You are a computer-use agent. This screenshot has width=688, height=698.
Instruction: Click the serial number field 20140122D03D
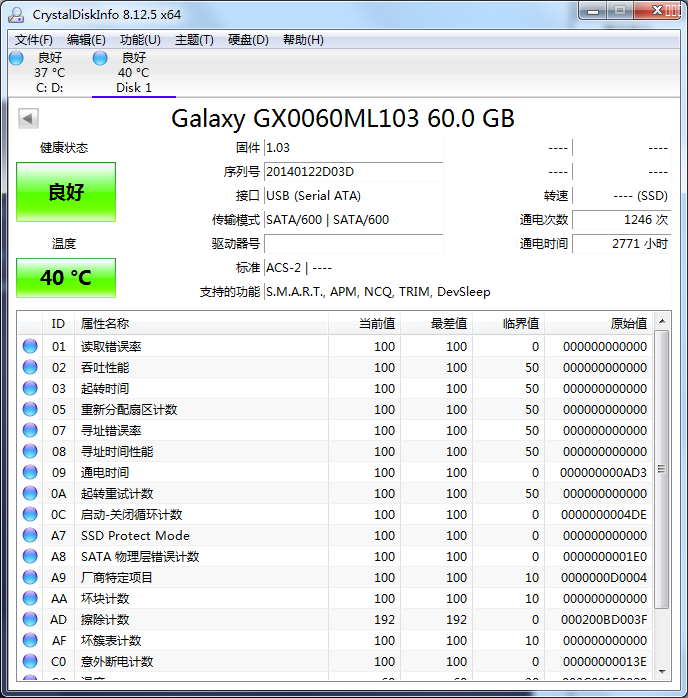pyautogui.click(x=354, y=172)
